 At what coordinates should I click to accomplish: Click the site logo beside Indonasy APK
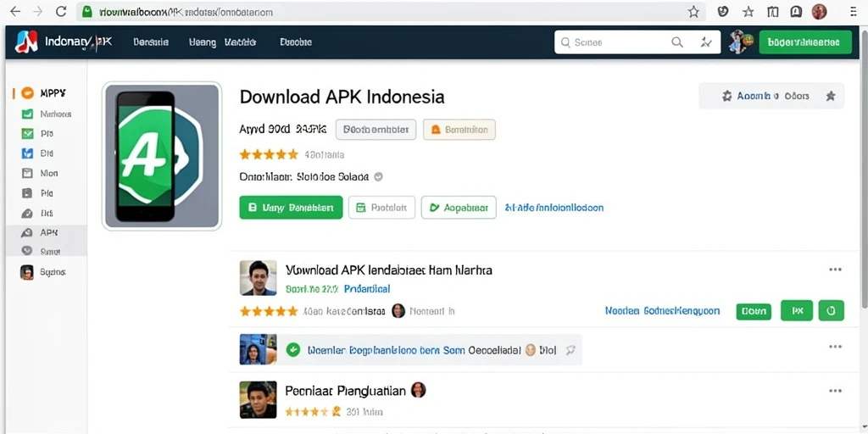(x=25, y=42)
